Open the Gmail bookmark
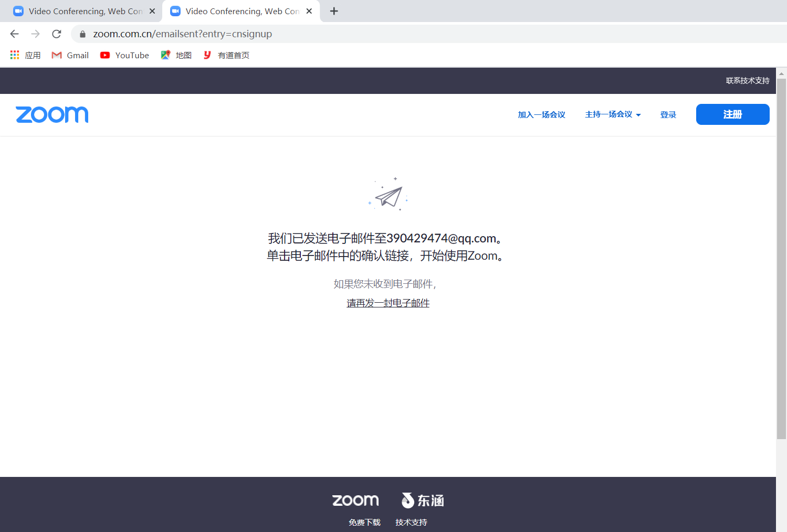The height and width of the screenshot is (532, 787). click(x=70, y=55)
